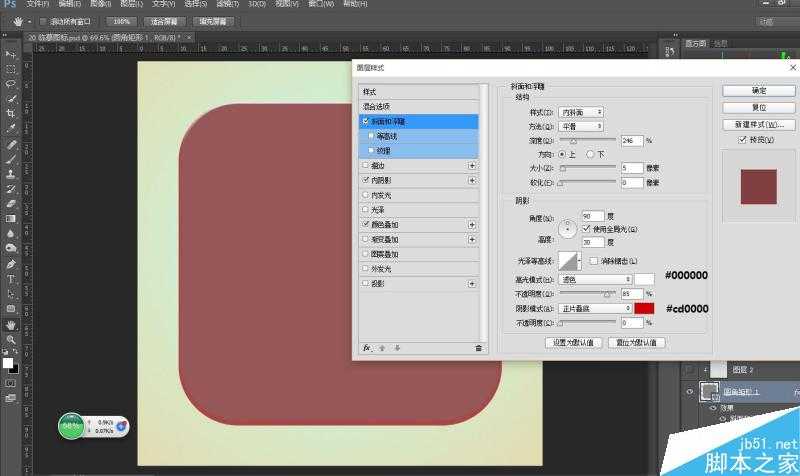
Task: Toggle the 内阴影 (Inner Shadow) checkbox
Action: [366, 180]
